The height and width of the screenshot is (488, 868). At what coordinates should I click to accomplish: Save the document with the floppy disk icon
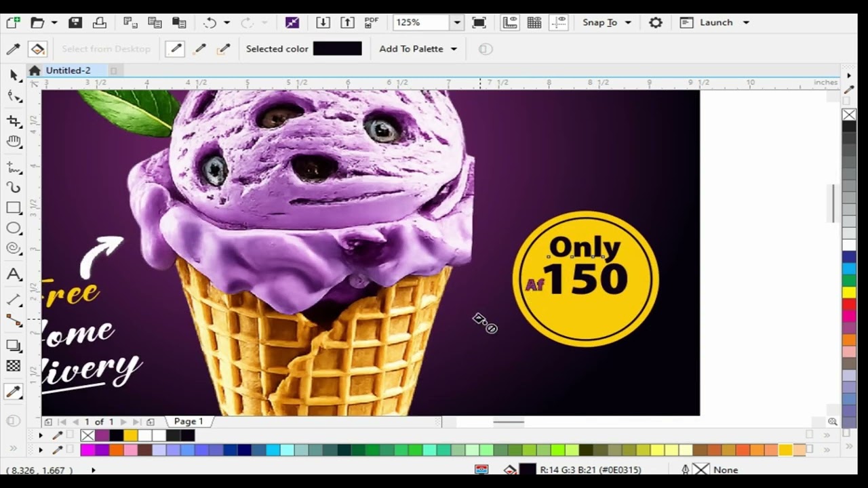(75, 22)
